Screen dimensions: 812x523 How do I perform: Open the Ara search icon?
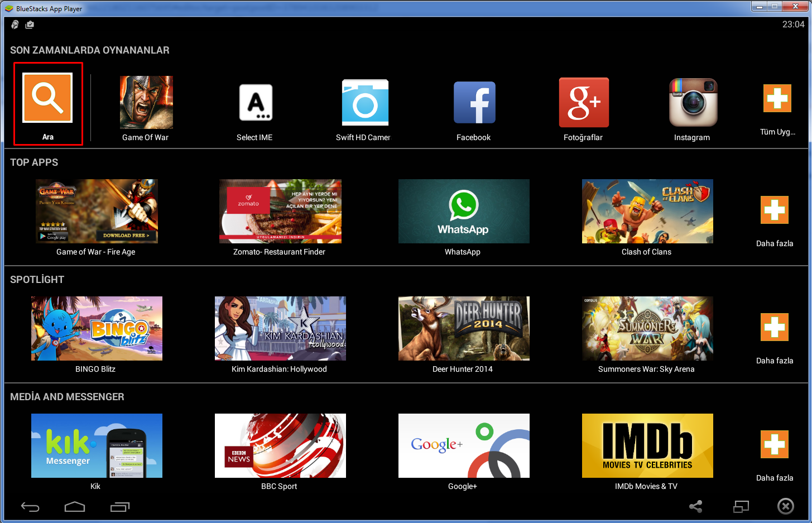click(47, 98)
